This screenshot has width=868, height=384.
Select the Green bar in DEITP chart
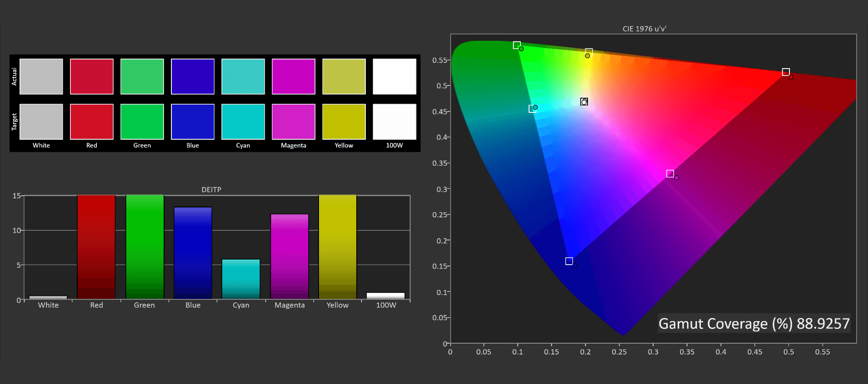(x=145, y=247)
